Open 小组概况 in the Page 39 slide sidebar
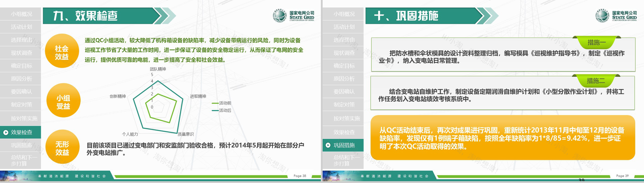Viewport: 644px width, 183px height. [x=343, y=14]
